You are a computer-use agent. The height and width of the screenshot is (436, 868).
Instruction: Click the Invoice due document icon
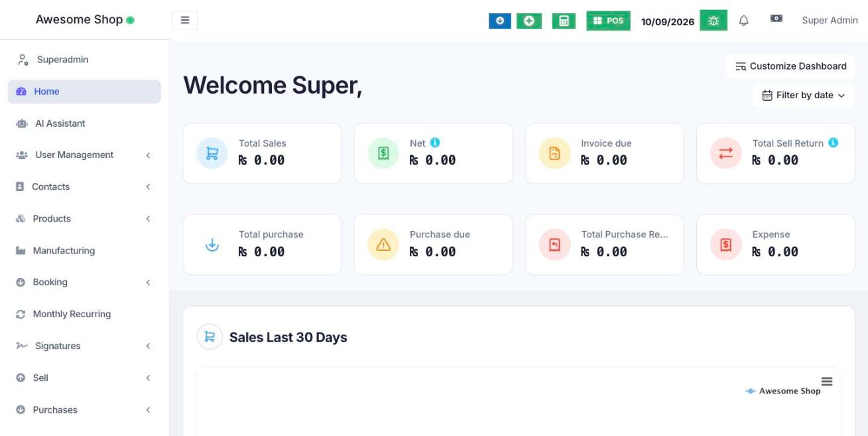click(555, 153)
